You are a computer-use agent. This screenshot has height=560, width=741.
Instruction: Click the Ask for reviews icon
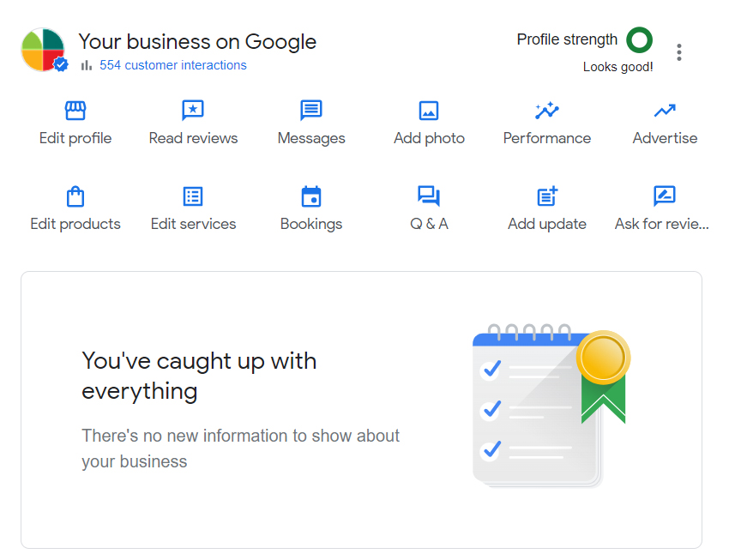tap(665, 196)
